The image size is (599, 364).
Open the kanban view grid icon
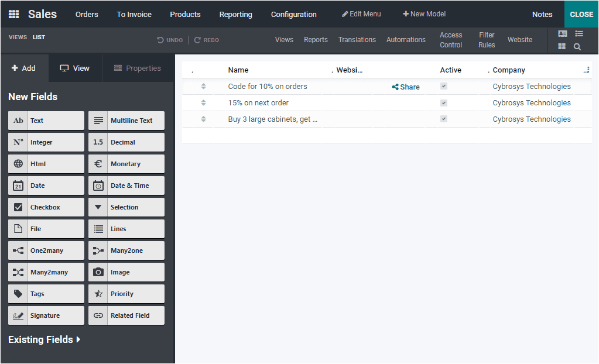pyautogui.click(x=562, y=46)
